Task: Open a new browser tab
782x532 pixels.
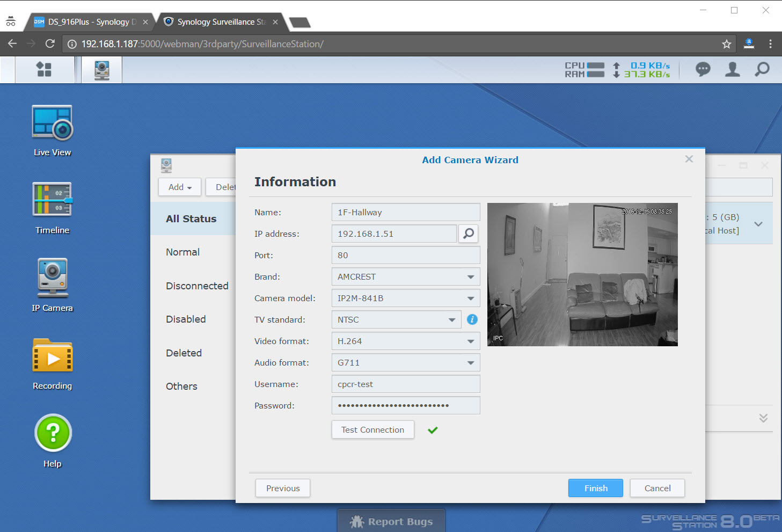Action: pos(299,22)
